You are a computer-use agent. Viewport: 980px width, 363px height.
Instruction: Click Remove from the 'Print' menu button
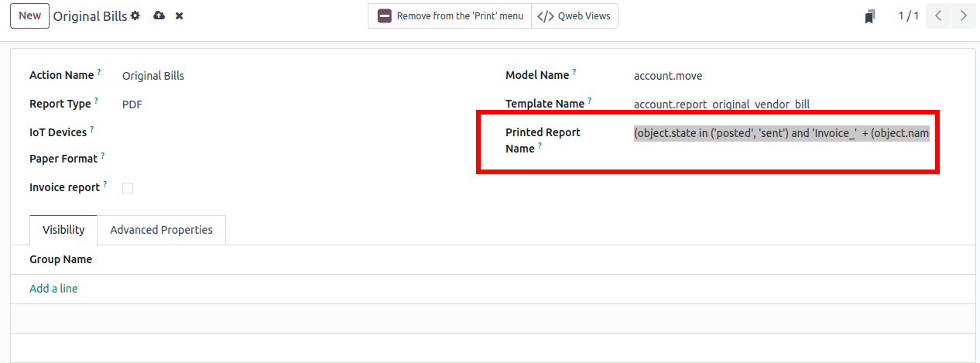[450, 15]
